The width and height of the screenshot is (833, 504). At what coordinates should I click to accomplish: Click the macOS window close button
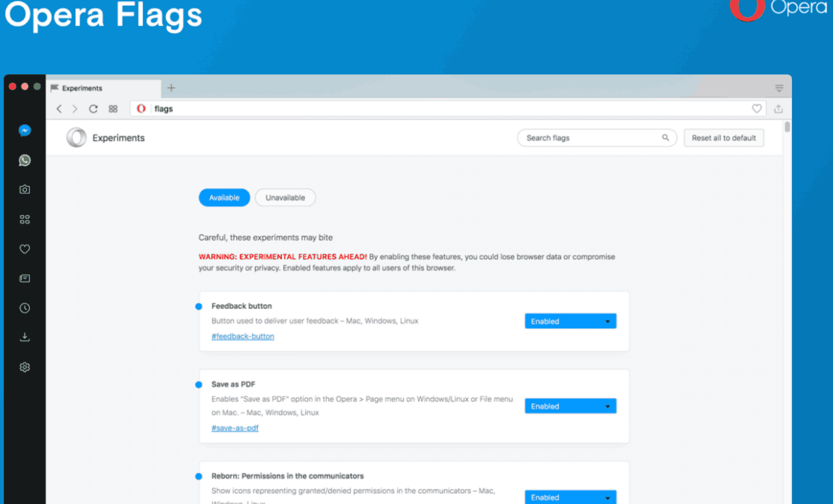(x=12, y=87)
